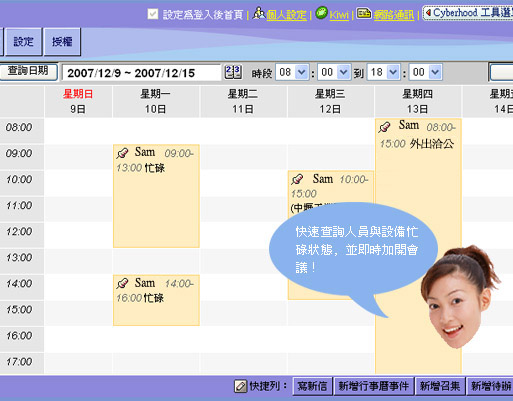Open the end minute 00 dropdown
513x401 pixels.
(426, 72)
